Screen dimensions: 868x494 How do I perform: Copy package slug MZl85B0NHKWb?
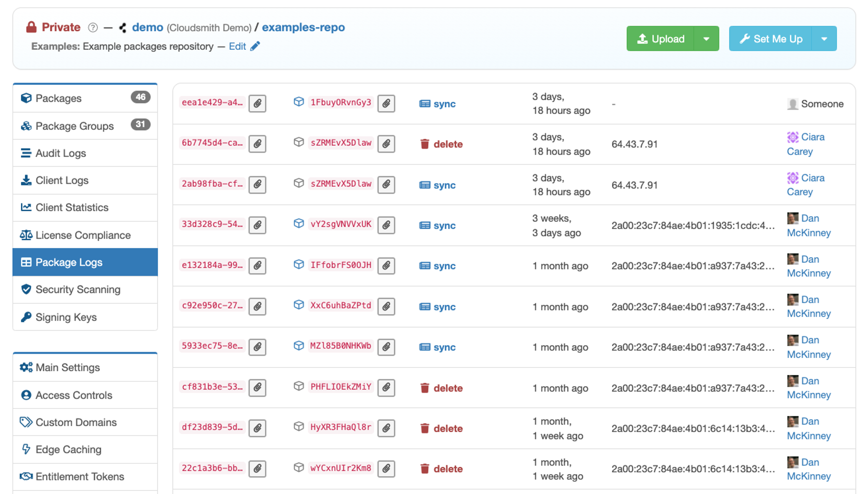[x=386, y=347]
